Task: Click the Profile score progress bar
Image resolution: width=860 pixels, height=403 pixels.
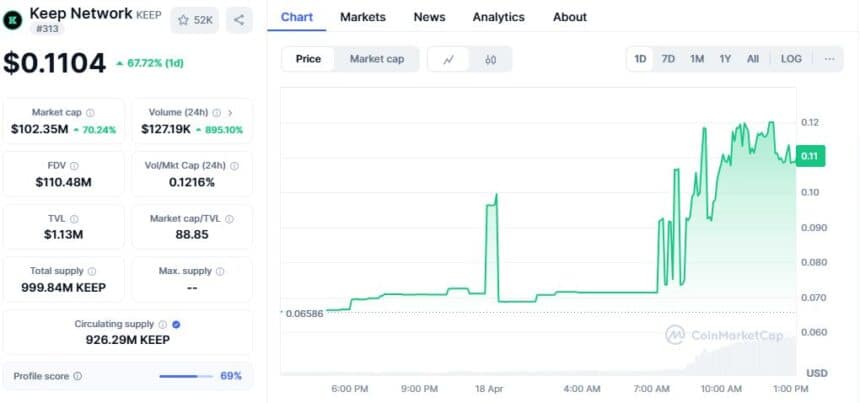Action: coord(185,377)
